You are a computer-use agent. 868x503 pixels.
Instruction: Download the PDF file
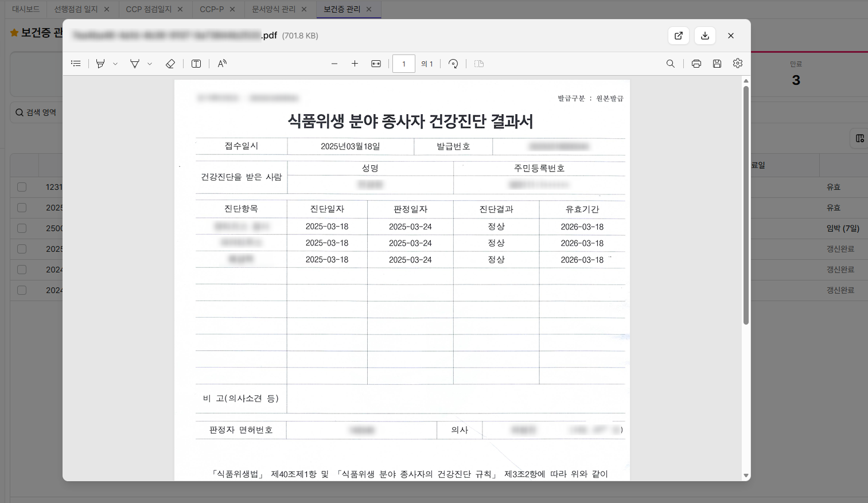pyautogui.click(x=705, y=36)
